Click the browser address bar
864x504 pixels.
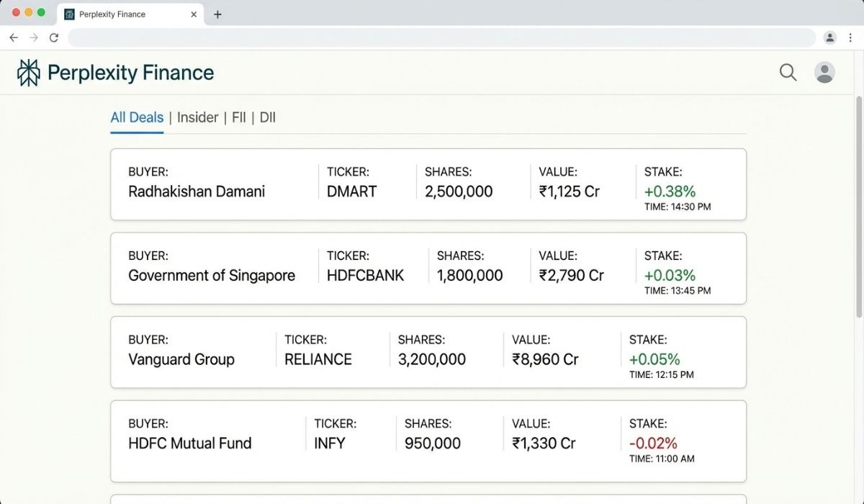(x=439, y=37)
